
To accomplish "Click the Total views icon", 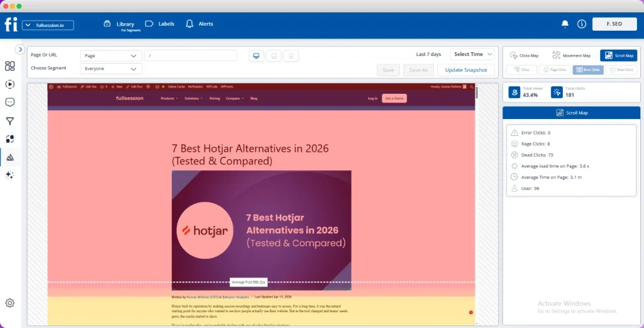I will point(514,92).
